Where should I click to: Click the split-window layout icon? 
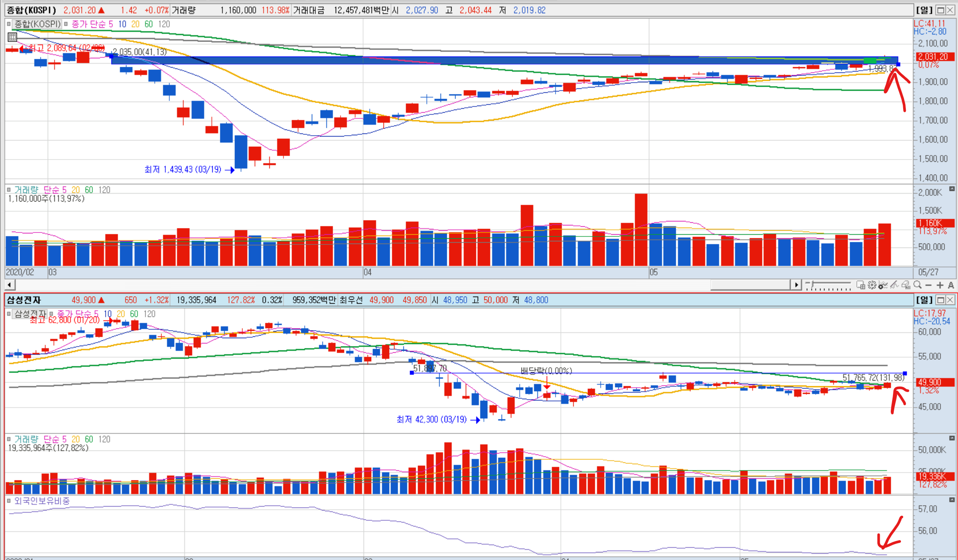(861, 285)
